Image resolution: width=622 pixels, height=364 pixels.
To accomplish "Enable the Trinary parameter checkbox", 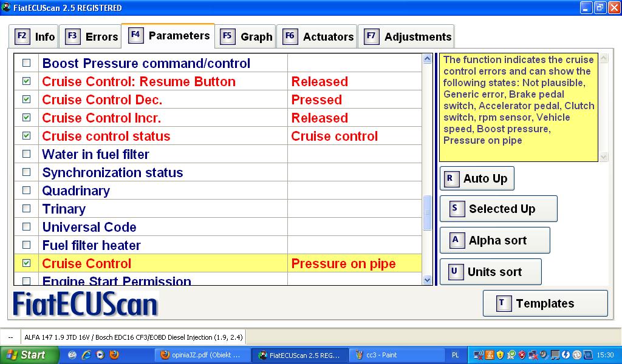I will tap(26, 208).
